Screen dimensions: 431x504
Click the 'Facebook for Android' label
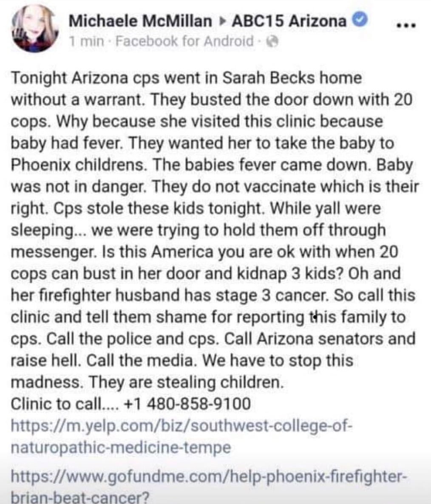184,41
